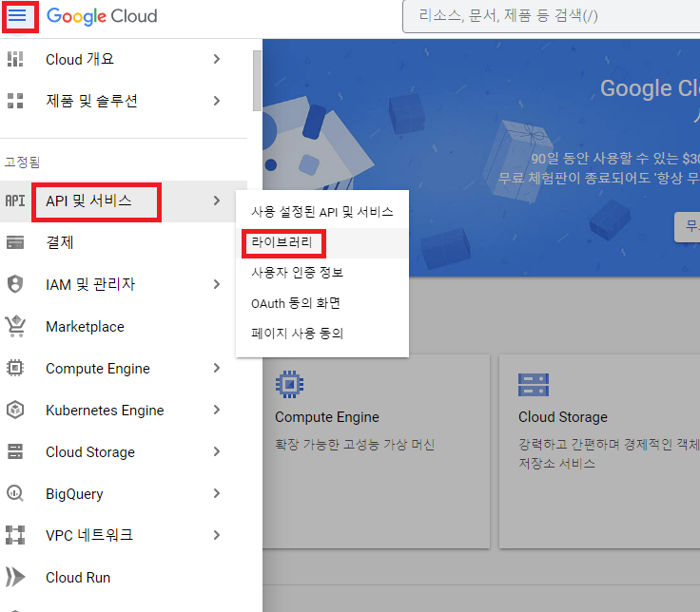The height and width of the screenshot is (612, 700).
Task: Click the BigQuery magnifier icon
Action: pyautogui.click(x=15, y=493)
